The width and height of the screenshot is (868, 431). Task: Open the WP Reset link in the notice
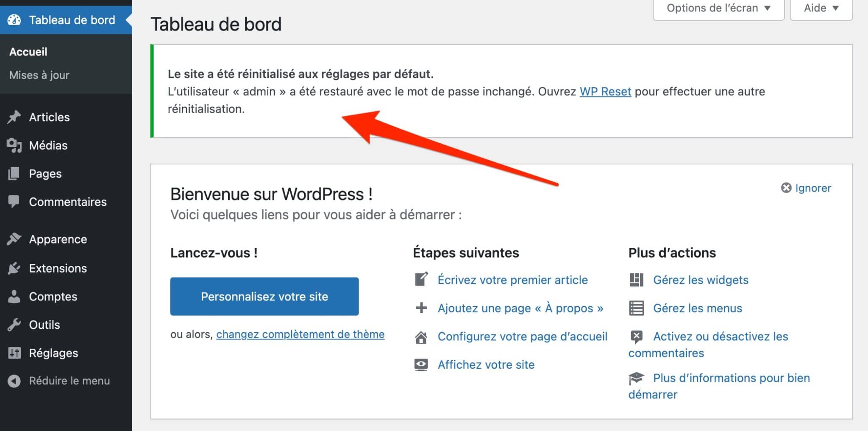point(605,91)
